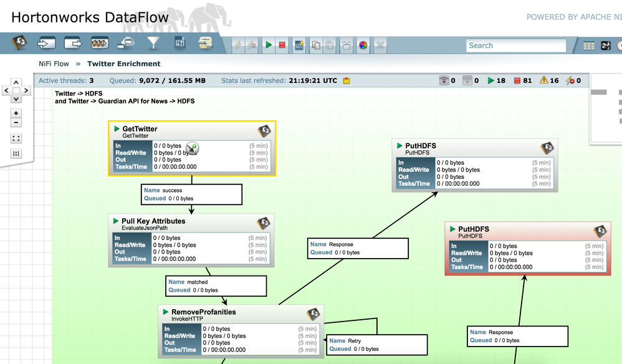
Task: Click the Label tool icon
Action: [x=204, y=45]
